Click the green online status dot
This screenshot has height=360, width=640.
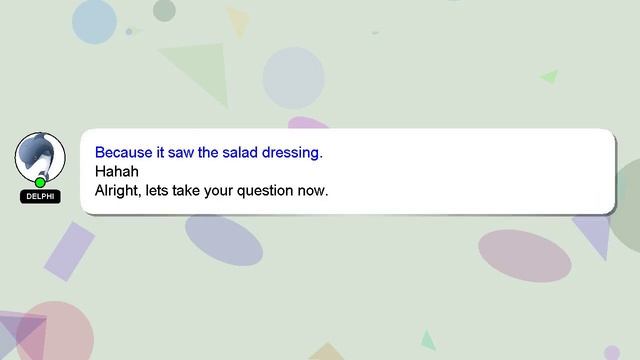(x=40, y=182)
